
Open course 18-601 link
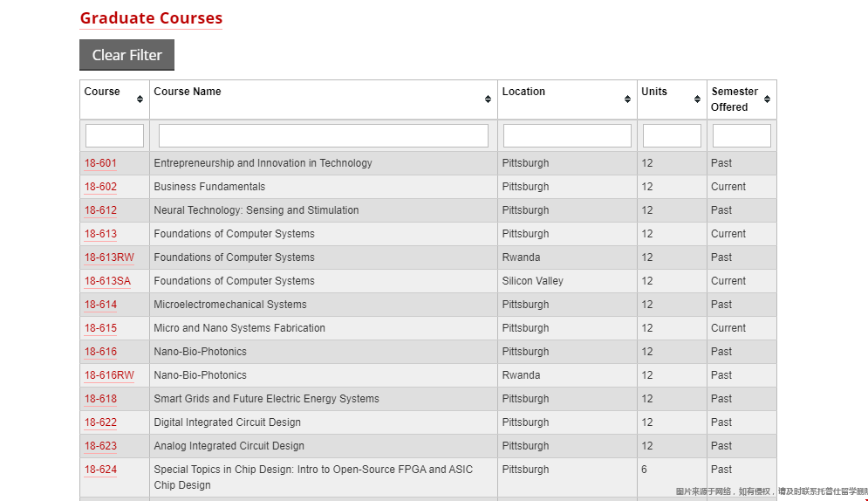[x=100, y=163]
